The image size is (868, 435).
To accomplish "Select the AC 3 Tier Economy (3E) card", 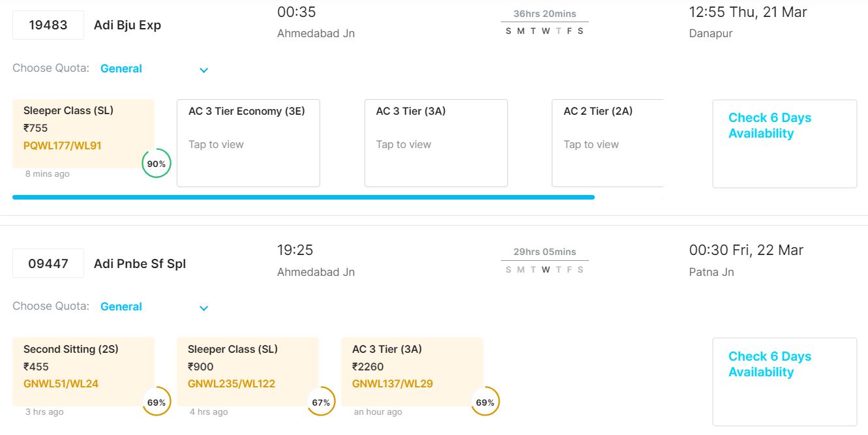I will 248,143.
